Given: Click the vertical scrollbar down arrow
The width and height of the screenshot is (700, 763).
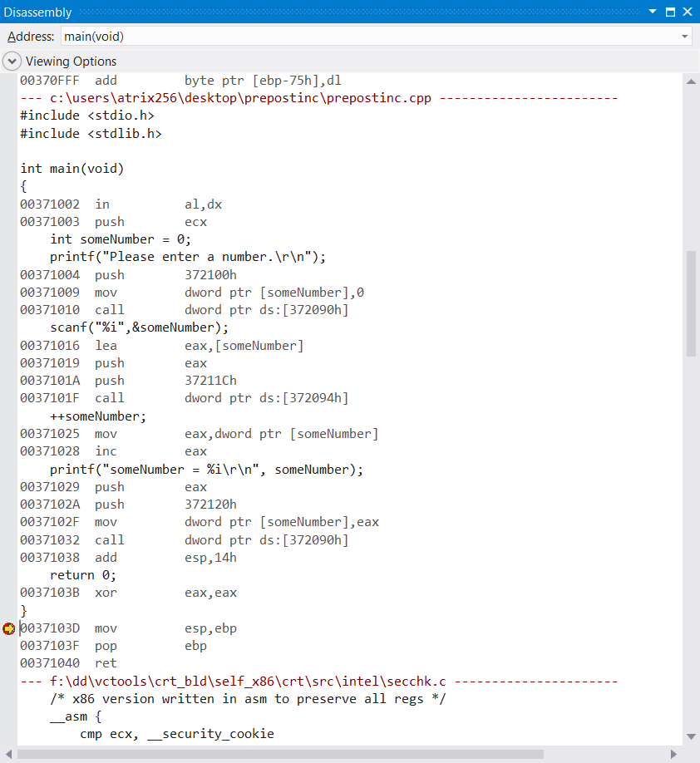Looking at the screenshot, I should (x=691, y=737).
